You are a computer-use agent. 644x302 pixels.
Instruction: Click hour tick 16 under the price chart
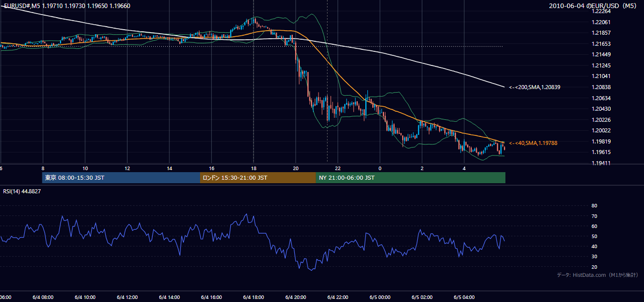212,168
